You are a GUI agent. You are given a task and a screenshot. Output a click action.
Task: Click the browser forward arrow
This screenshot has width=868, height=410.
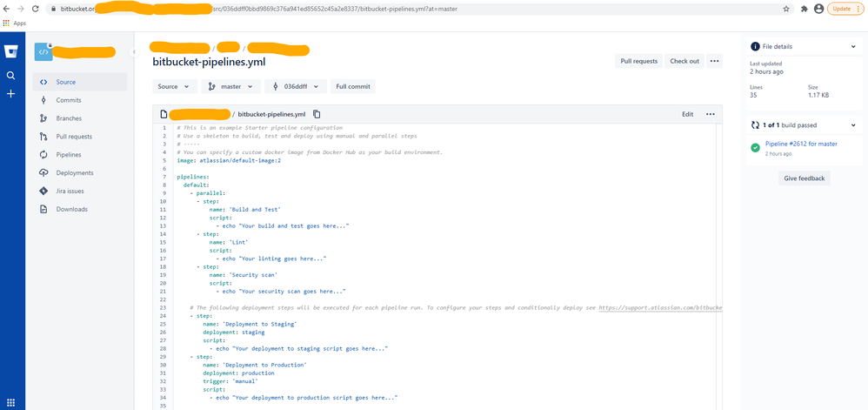(x=21, y=9)
